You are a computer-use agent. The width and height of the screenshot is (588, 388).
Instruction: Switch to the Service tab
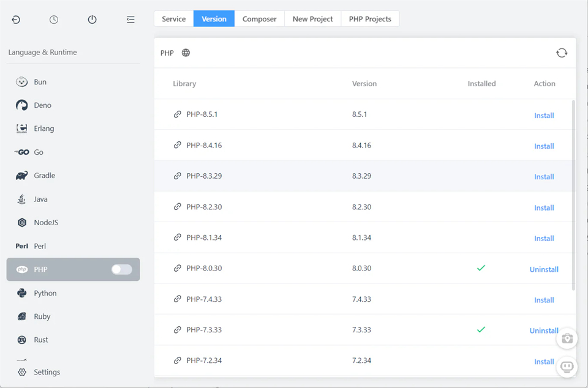173,19
